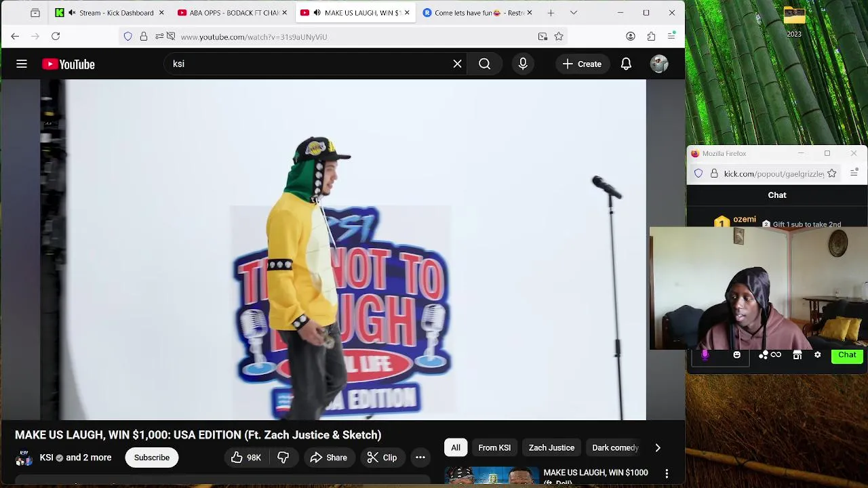Click the video player to pause
This screenshot has height=488, width=868.
point(343,249)
